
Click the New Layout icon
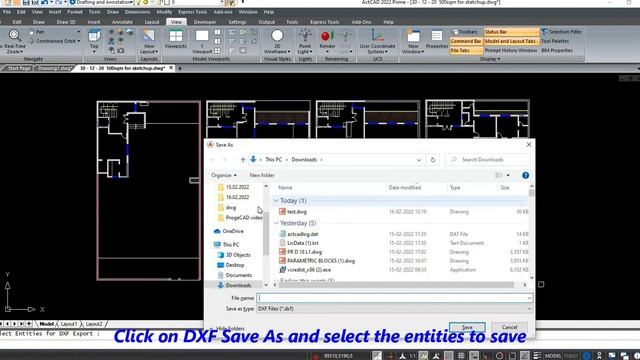[x=149, y=36]
